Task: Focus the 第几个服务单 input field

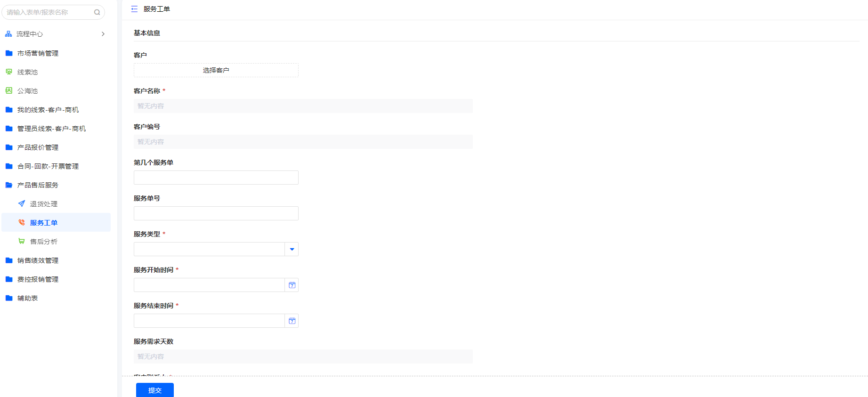Action: click(x=216, y=178)
